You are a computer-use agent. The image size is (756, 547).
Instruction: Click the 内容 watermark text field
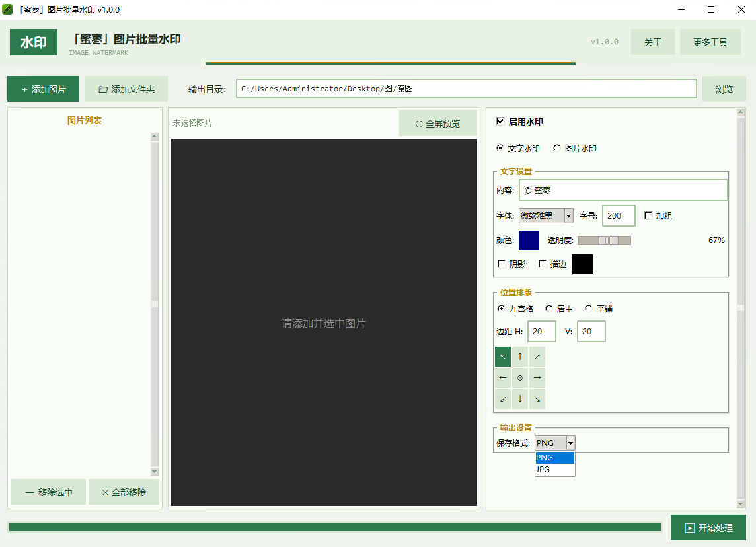click(x=623, y=190)
